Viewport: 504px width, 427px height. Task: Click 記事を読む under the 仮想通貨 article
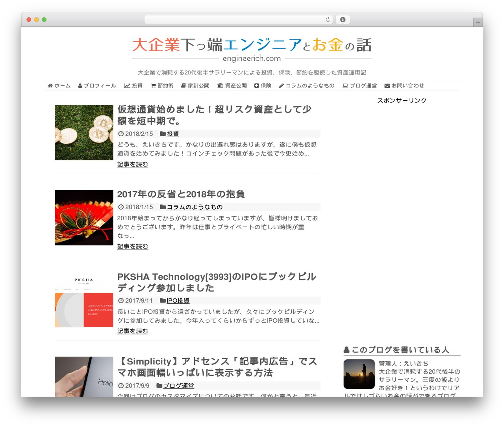(133, 164)
